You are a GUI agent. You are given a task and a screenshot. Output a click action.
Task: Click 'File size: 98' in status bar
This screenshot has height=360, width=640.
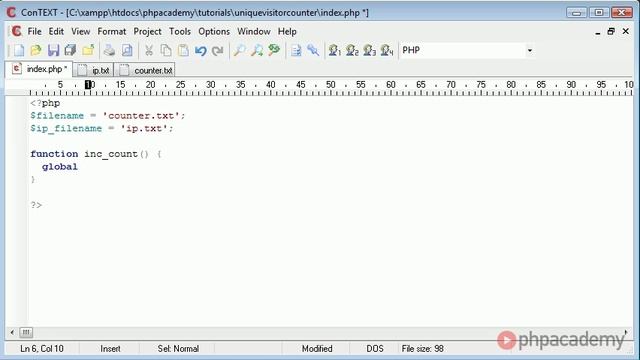[422, 349]
